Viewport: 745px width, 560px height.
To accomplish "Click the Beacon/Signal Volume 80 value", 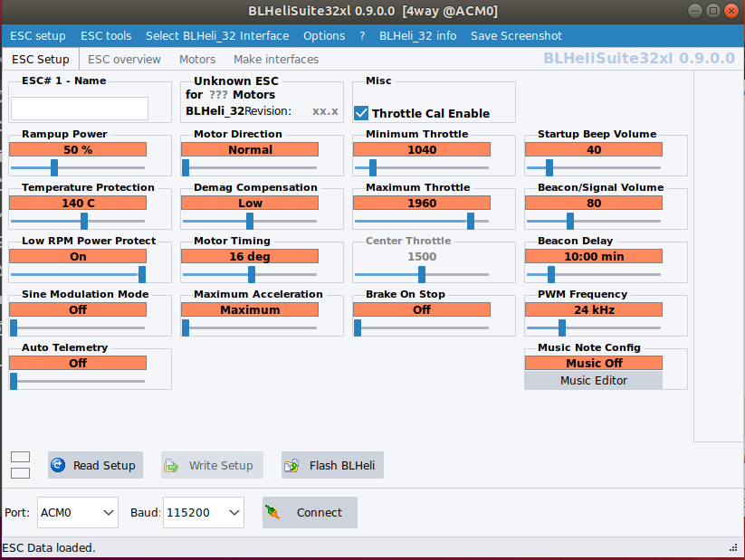I will (x=594, y=203).
